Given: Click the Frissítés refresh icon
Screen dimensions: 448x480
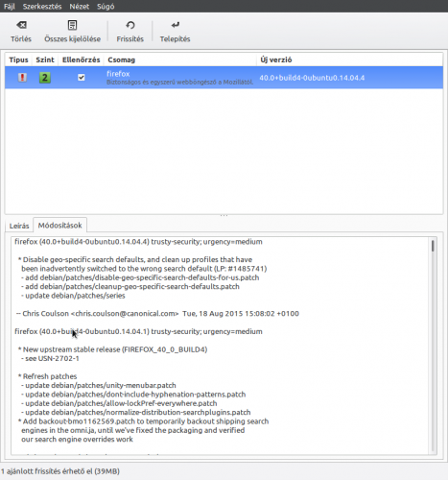Looking at the screenshot, I should click(x=130, y=25).
